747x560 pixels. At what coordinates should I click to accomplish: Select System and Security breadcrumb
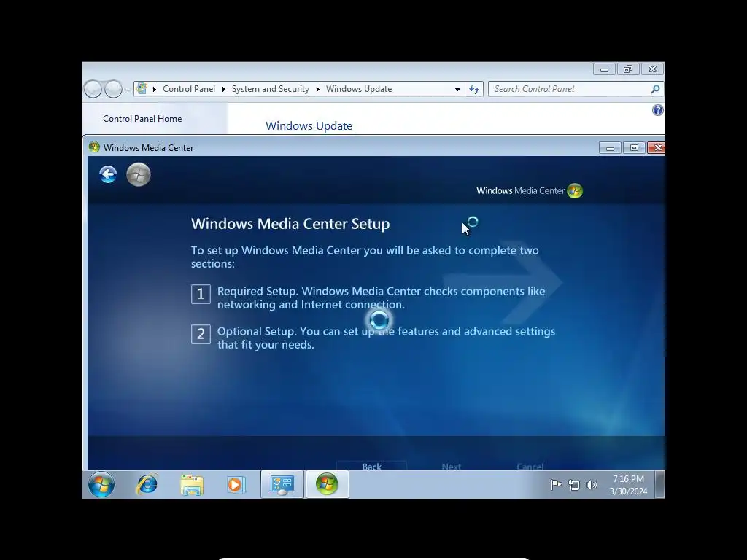click(270, 88)
